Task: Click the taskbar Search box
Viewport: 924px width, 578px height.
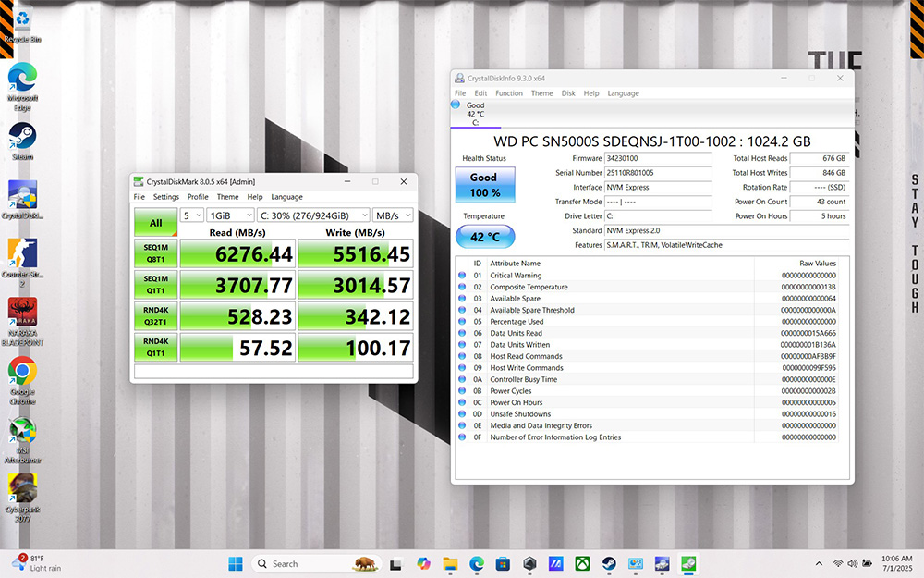Action: tap(317, 564)
